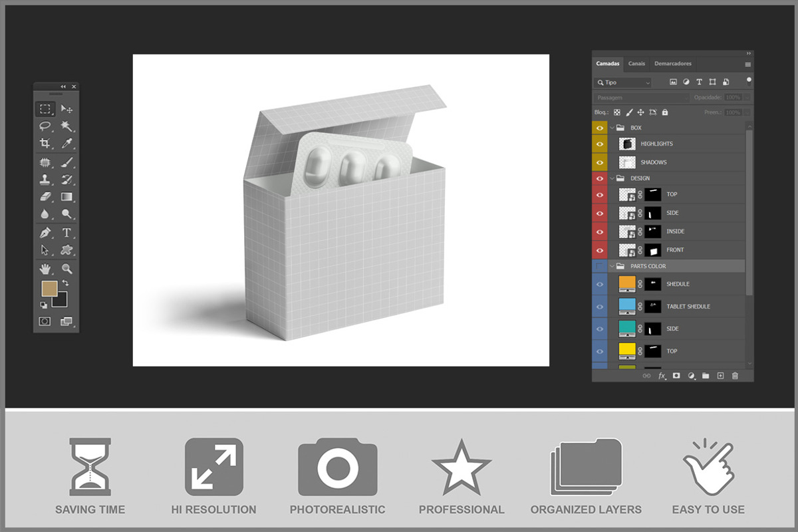Hide the FRONT layer
Viewport: 798px width, 532px height.
point(600,250)
